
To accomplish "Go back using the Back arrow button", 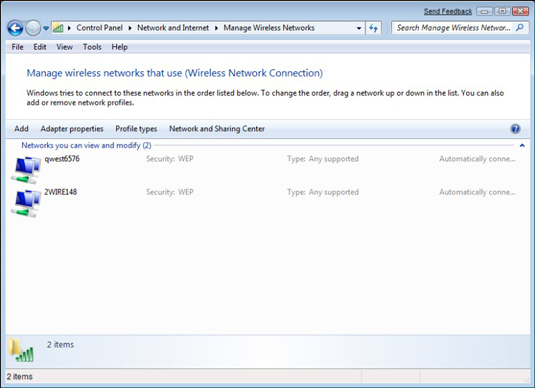I will tap(15, 28).
